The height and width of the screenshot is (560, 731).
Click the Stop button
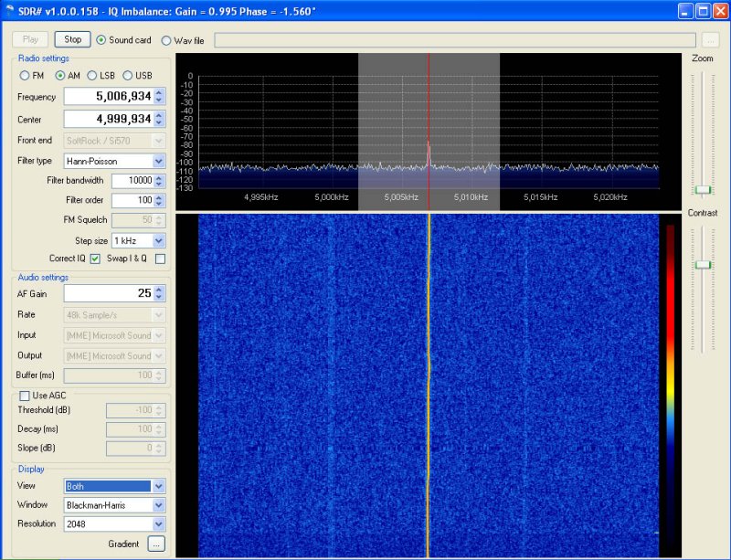[72, 39]
